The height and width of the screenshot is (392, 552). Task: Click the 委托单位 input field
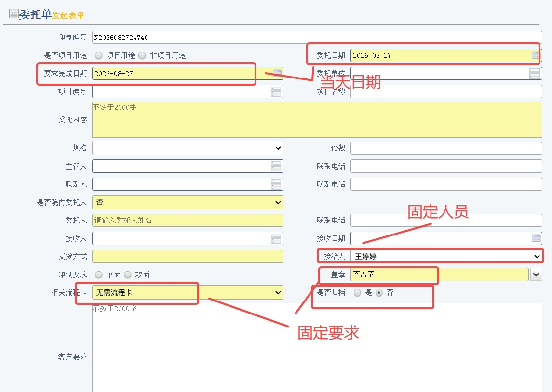click(x=446, y=74)
